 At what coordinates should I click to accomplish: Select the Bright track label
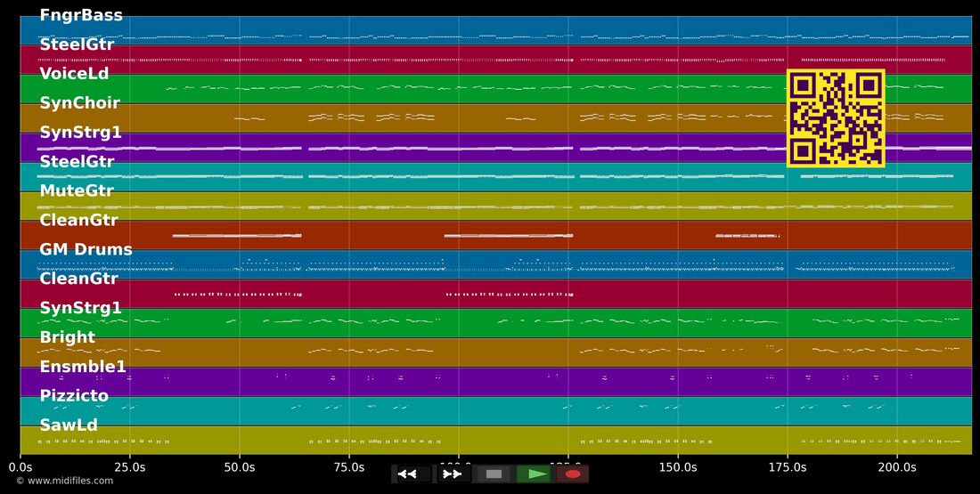pyautogui.click(x=68, y=337)
